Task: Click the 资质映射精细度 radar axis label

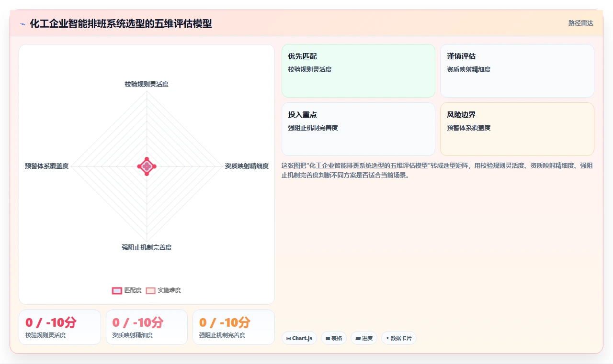Action: point(247,166)
